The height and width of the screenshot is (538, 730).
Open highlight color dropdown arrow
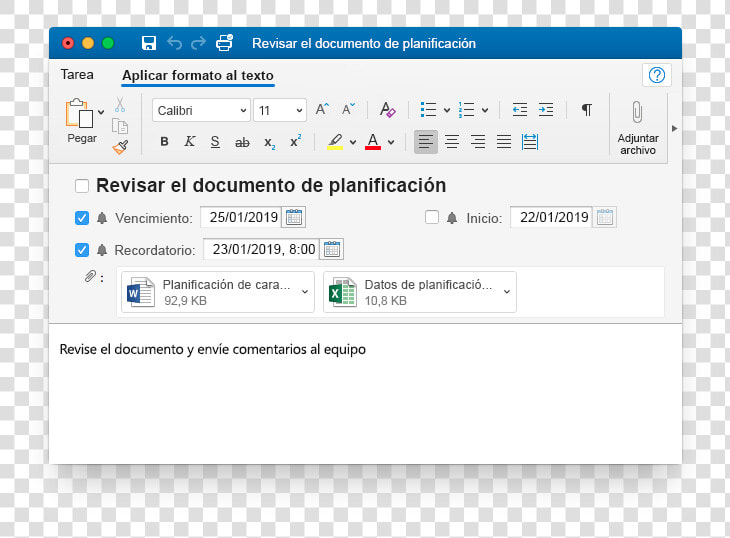pyautogui.click(x=353, y=142)
